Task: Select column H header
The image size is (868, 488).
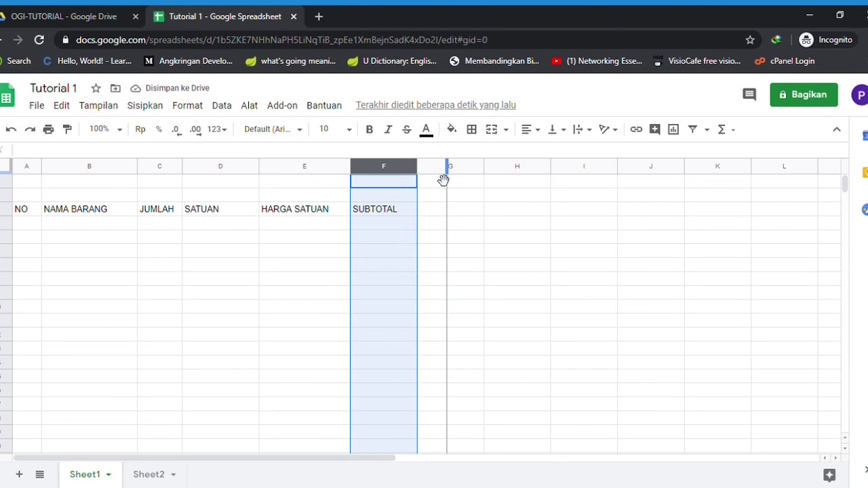Action: (517, 166)
